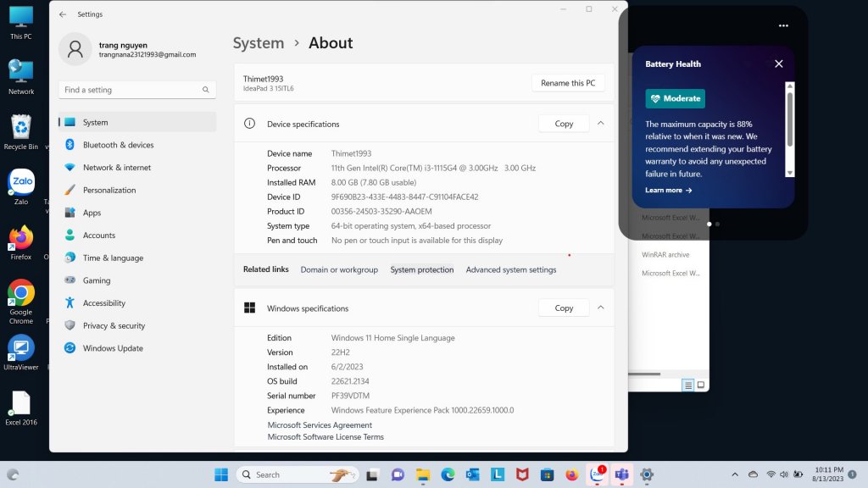
Task: Select the Zalo desktop shortcut
Action: click(x=21, y=187)
